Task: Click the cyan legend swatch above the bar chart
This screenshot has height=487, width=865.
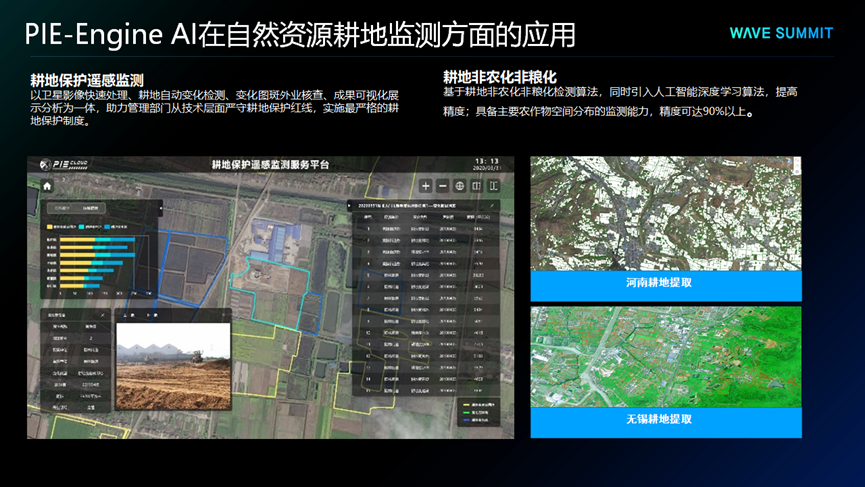Action: click(x=82, y=227)
